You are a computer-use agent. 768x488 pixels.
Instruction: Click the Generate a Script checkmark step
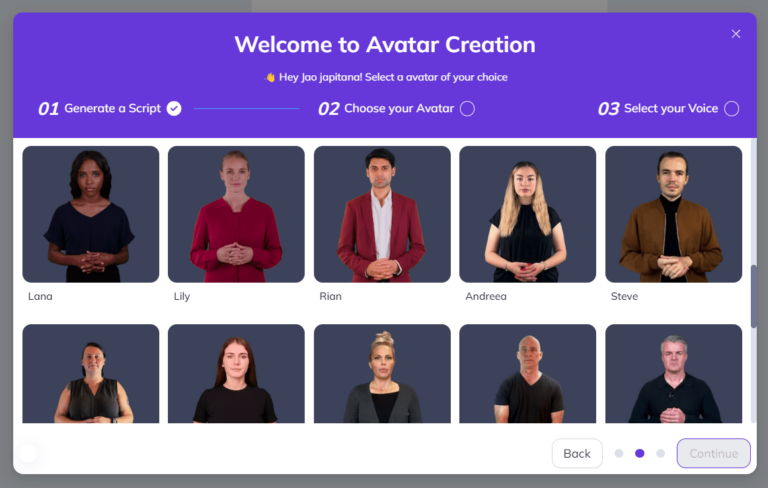[x=174, y=108]
